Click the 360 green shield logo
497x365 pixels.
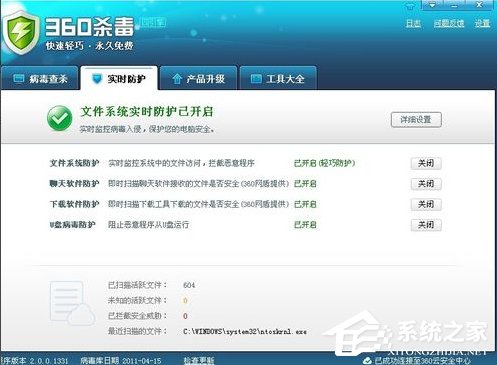coord(22,32)
